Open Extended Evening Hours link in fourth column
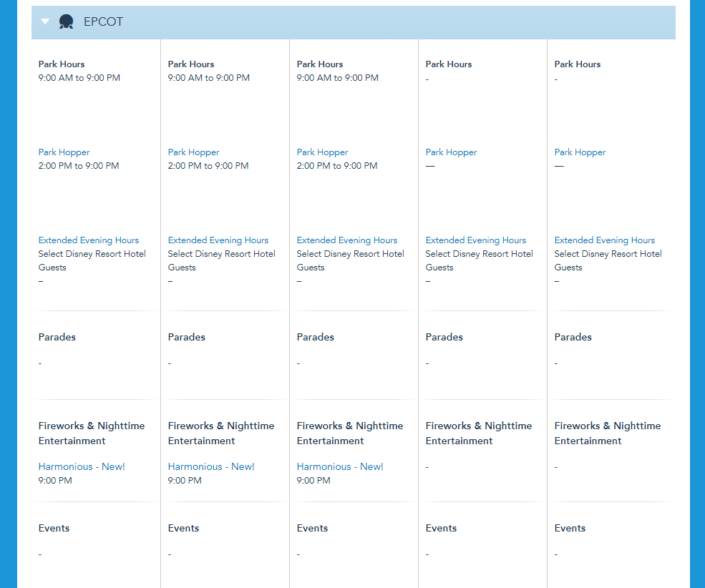The height and width of the screenshot is (588, 705). (x=476, y=240)
